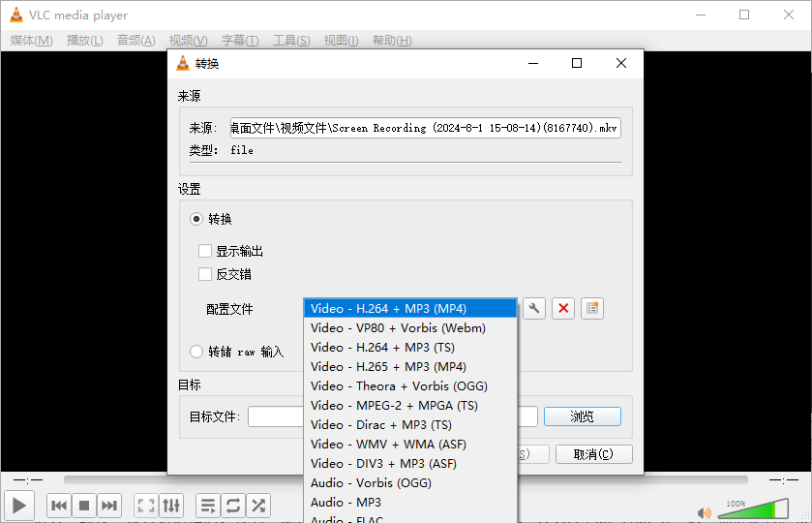Click the 目标文件 destination input field
The width and height of the screenshot is (812, 523).
tap(393, 416)
